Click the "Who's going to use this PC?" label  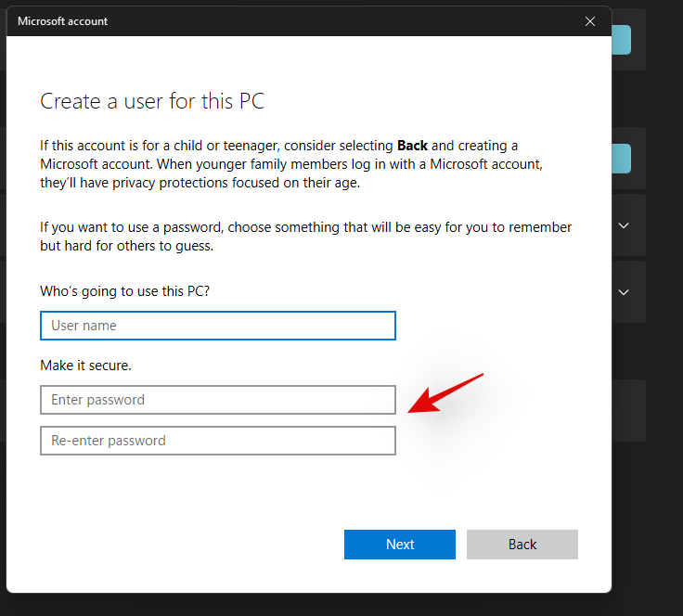(125, 291)
